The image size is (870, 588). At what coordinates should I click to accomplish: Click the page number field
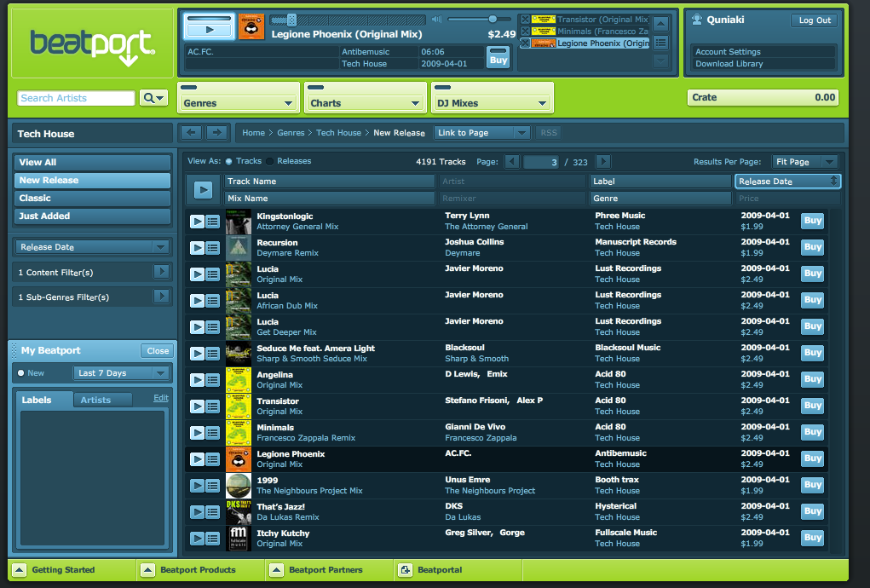point(542,162)
